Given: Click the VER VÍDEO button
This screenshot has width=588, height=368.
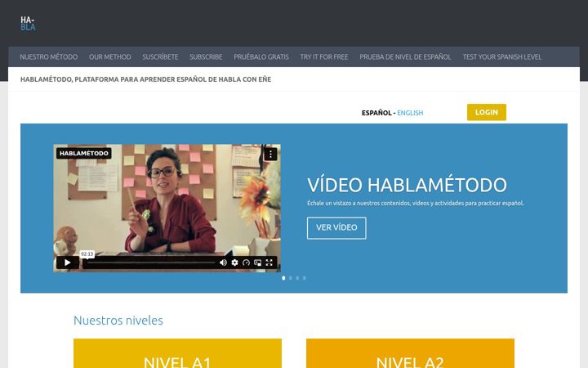Looking at the screenshot, I should coord(336,227).
